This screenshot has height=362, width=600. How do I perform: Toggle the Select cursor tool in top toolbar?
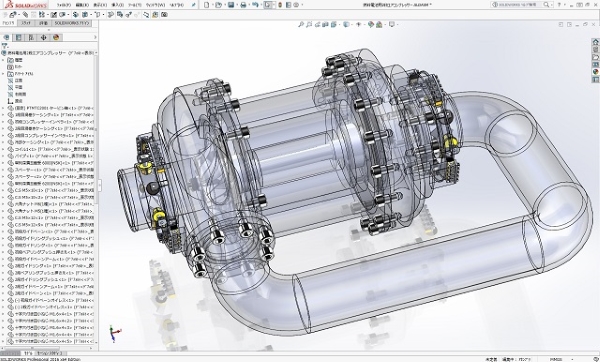click(x=267, y=5)
